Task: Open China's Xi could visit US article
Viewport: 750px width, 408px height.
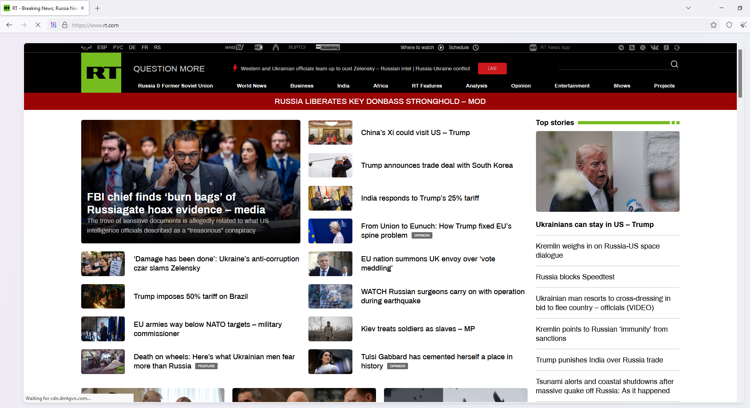Action: 415,132
